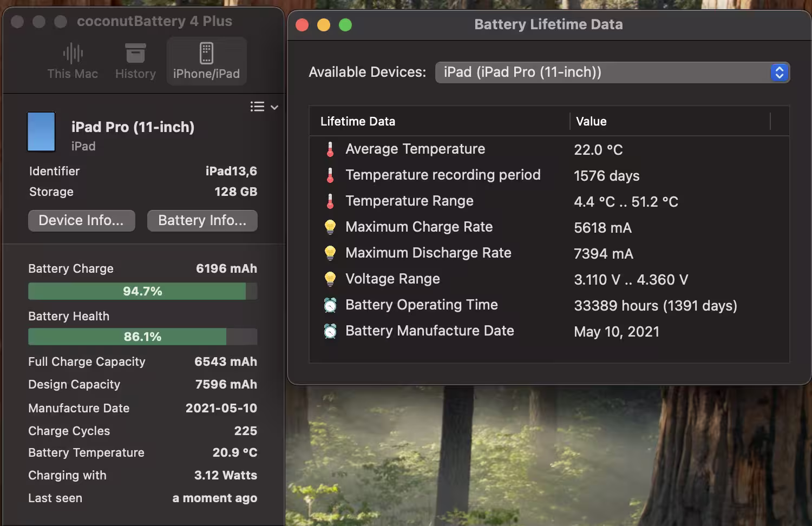Viewport: 812px width, 526px height.
Task: Click the 4.4 °C .. 51.2 °C value
Action: click(626, 202)
